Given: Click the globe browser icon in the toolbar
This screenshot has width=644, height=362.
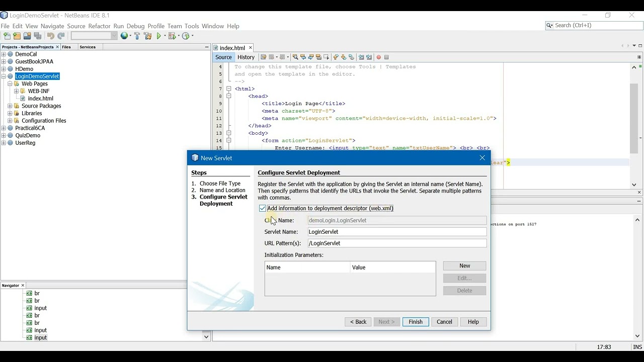Looking at the screenshot, I should coord(124,36).
